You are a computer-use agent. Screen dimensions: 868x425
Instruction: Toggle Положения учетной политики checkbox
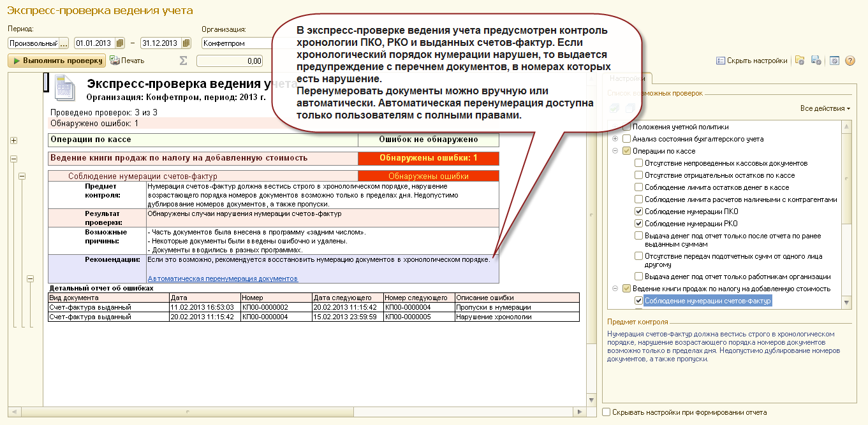(x=626, y=127)
